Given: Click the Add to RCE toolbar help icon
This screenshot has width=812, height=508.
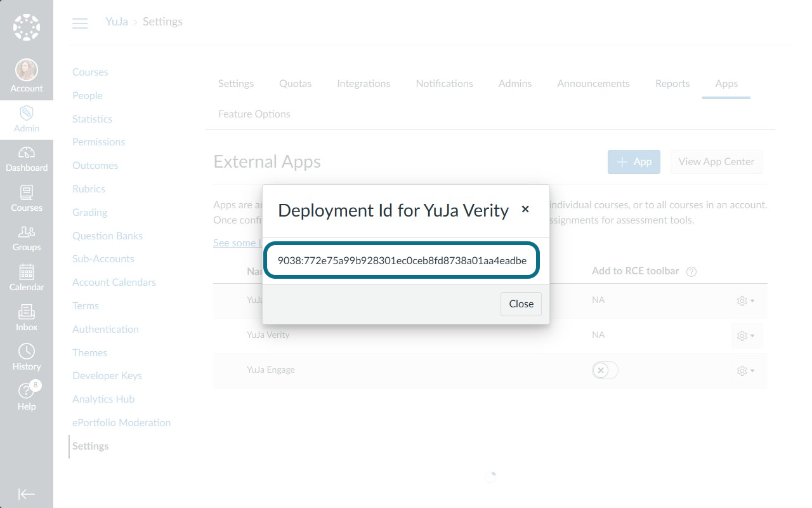Looking at the screenshot, I should pos(691,272).
